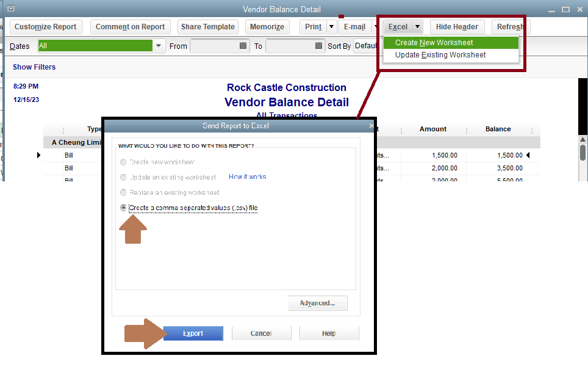This screenshot has width=588, height=375.
Task: Select Create a comma separated values file
Action: (x=123, y=208)
